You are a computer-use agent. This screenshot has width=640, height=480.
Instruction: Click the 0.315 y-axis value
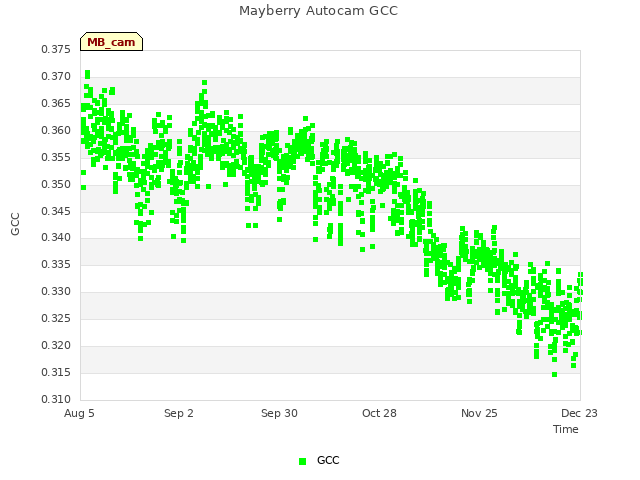pyautogui.click(x=56, y=372)
